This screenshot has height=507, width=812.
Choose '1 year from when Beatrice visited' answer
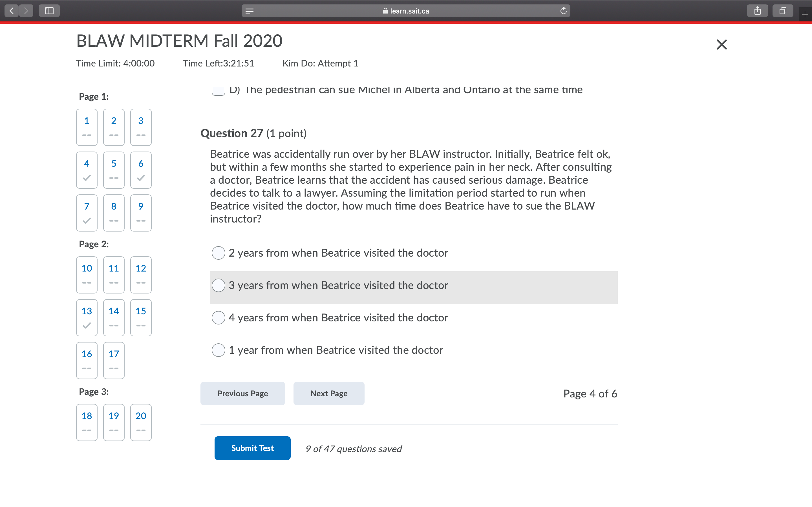point(219,350)
